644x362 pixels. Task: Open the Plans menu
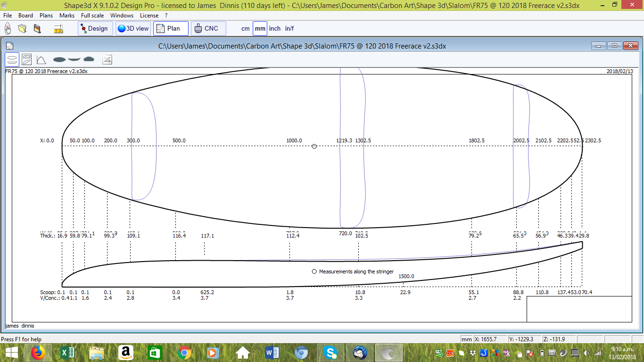click(46, 16)
